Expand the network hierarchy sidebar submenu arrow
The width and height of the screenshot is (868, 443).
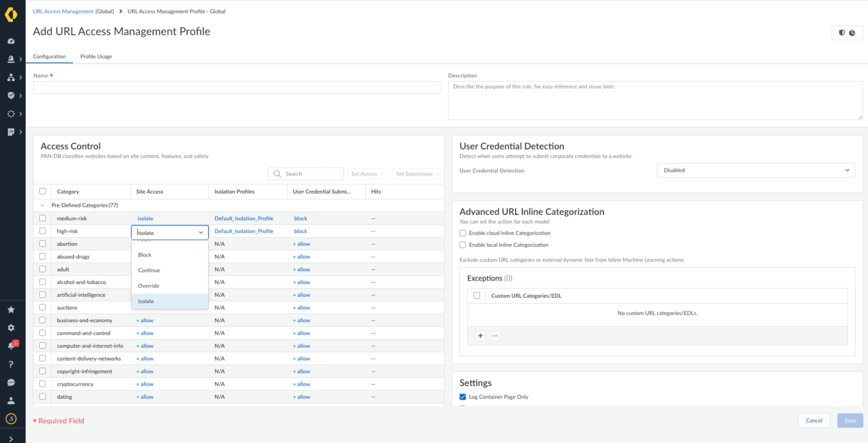pos(20,78)
